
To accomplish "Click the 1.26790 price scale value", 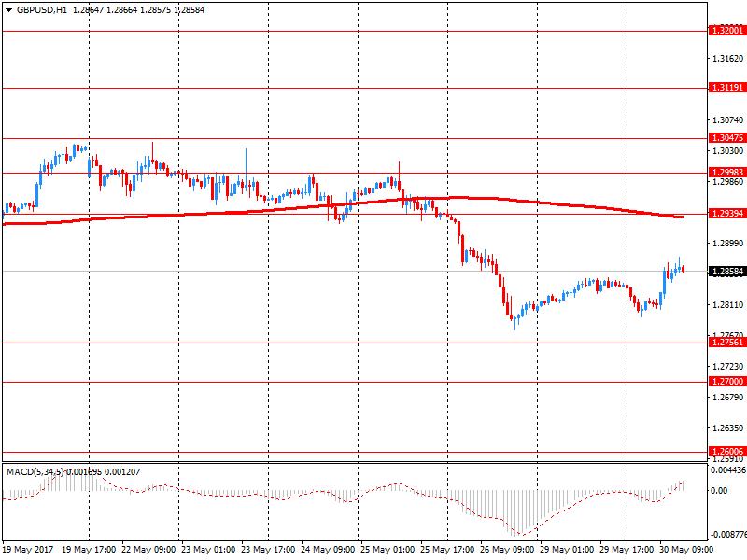I will [728, 398].
